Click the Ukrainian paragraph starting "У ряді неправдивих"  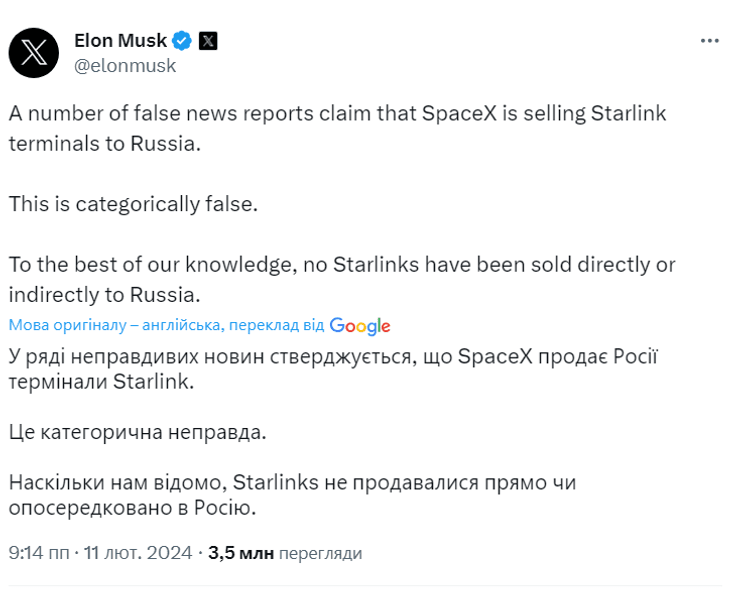(x=333, y=369)
